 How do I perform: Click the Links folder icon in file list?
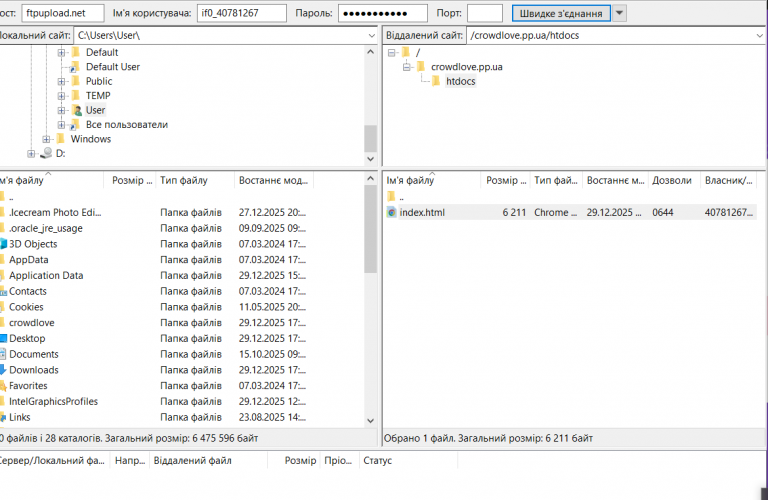click(x=3, y=417)
